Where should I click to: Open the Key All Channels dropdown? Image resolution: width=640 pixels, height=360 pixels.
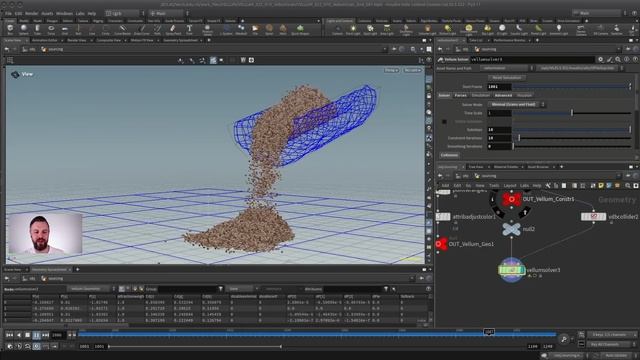(x=611, y=344)
